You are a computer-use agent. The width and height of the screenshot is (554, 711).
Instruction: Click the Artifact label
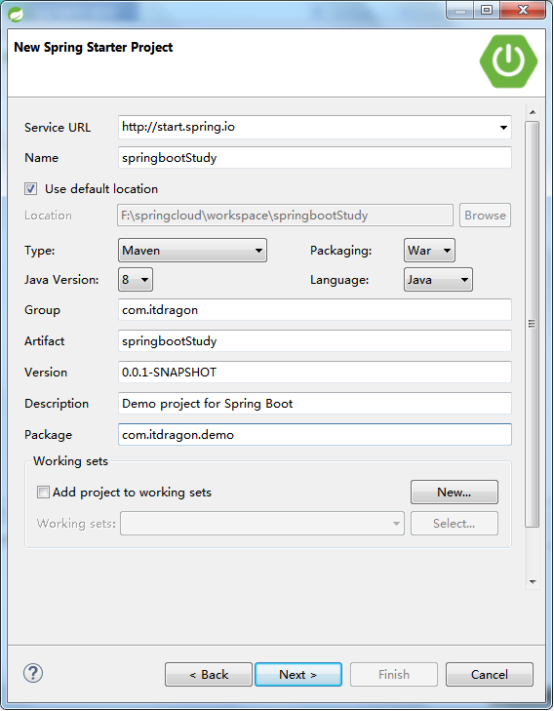(44, 341)
